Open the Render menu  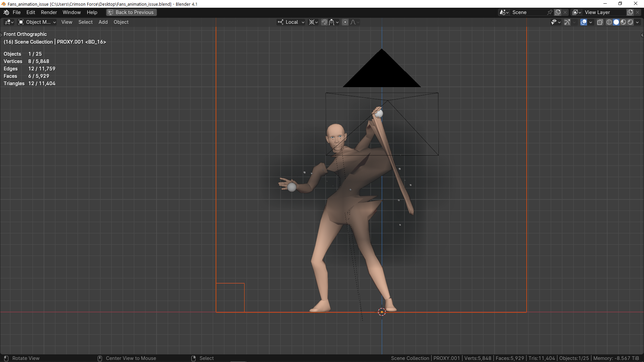[49, 12]
